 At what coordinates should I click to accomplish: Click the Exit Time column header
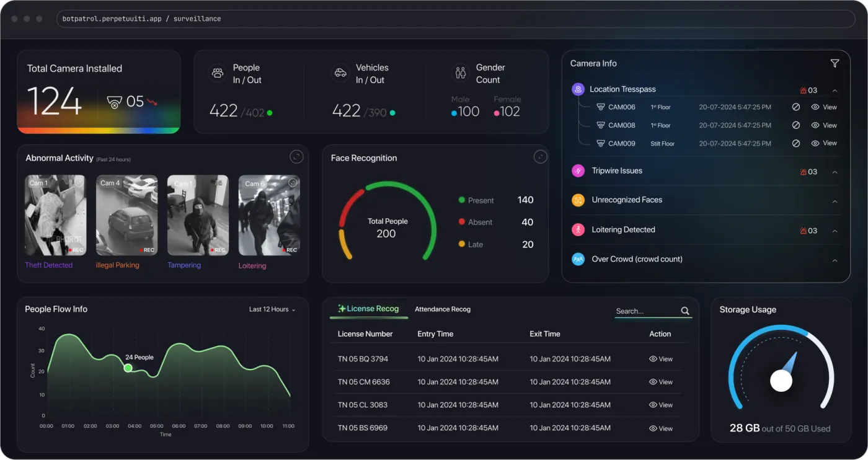(545, 334)
